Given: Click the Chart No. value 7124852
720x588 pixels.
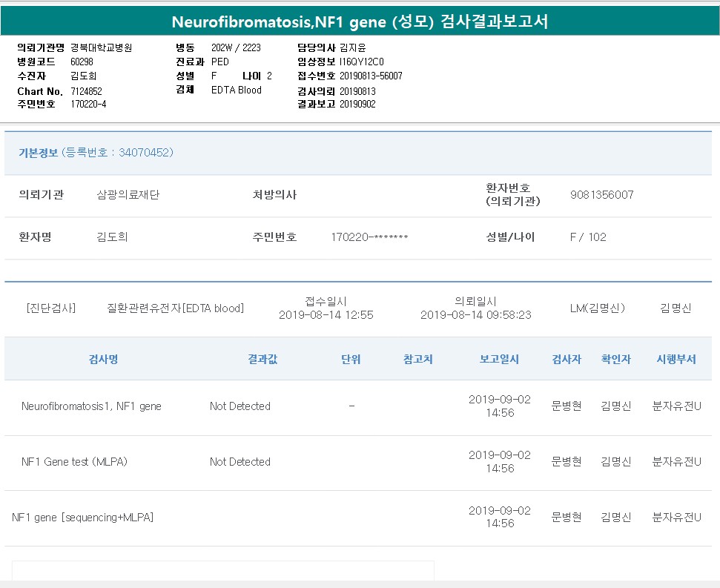Looking at the screenshot, I should pos(87,91).
